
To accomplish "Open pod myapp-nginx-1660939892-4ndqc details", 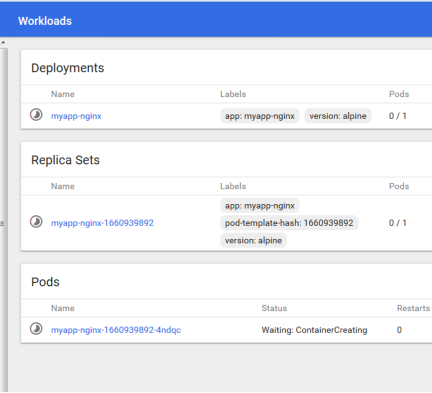I will [116, 330].
